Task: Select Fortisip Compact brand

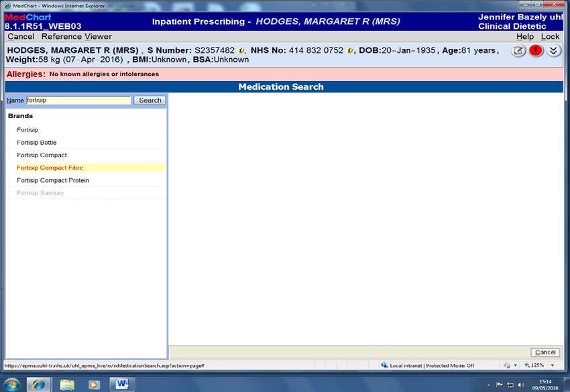Action: click(42, 155)
